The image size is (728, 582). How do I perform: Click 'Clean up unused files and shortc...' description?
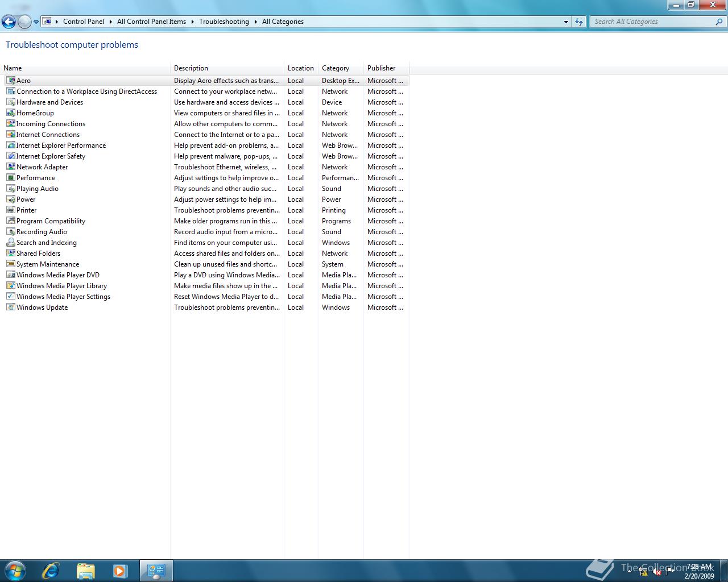(x=226, y=264)
